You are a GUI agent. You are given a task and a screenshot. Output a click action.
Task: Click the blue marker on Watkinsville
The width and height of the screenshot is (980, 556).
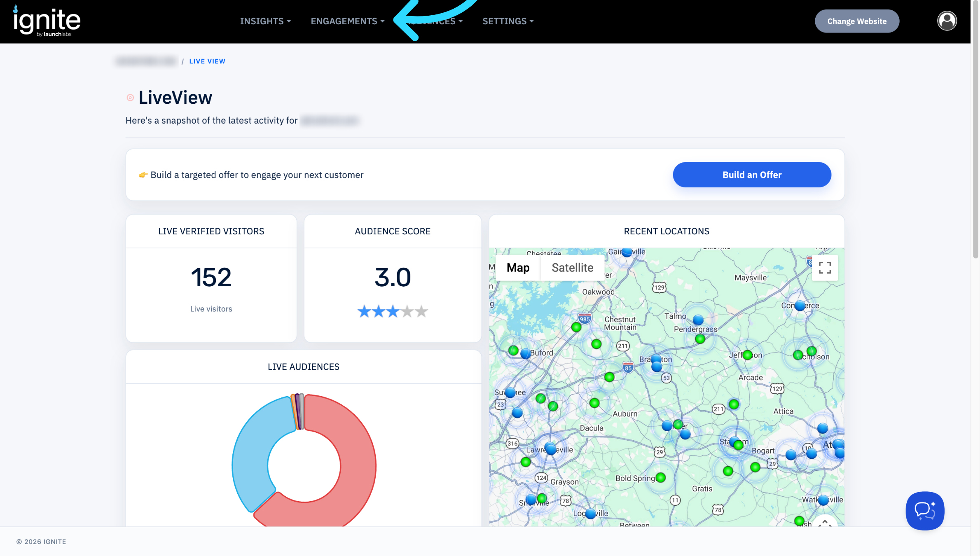823,500
